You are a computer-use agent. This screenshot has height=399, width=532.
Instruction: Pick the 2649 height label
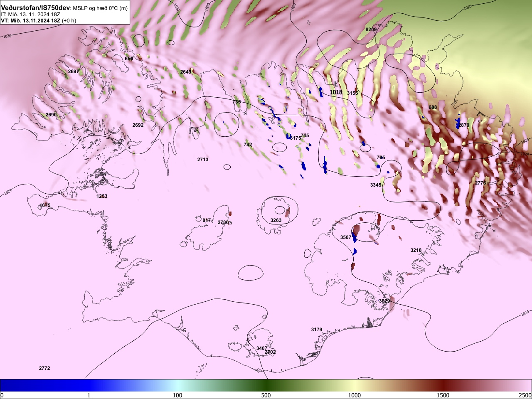pos(186,72)
